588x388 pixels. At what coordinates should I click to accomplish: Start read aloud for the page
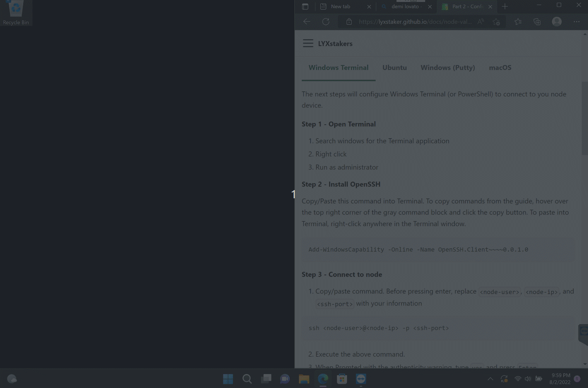(481, 22)
